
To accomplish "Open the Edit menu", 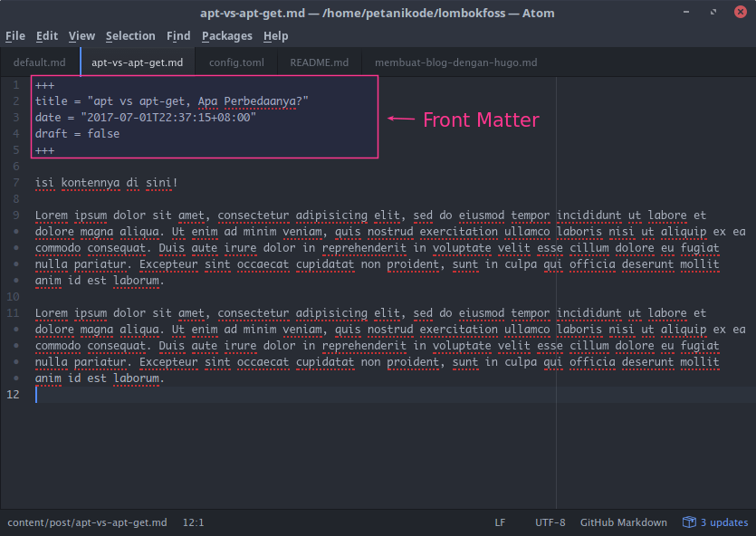I will coord(46,35).
